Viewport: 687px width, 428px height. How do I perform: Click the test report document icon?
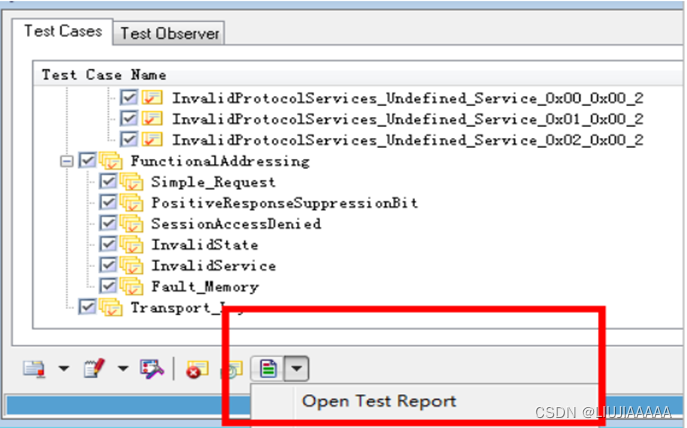(x=268, y=368)
